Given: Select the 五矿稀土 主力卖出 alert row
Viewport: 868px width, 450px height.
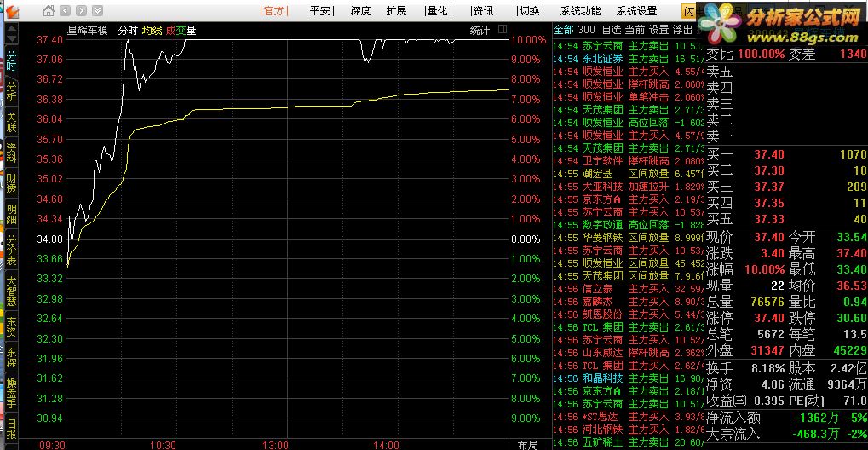Looking at the screenshot, I should (629, 441).
